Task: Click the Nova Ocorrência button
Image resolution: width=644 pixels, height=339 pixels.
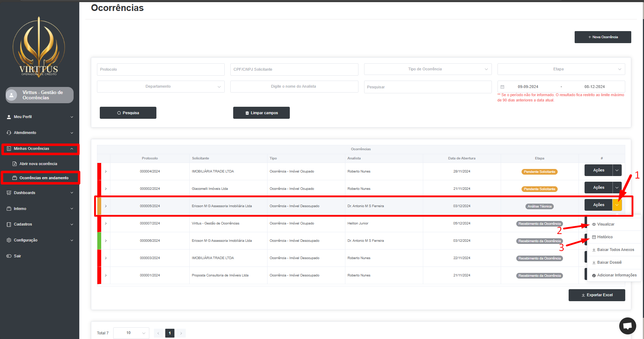Action: point(603,37)
